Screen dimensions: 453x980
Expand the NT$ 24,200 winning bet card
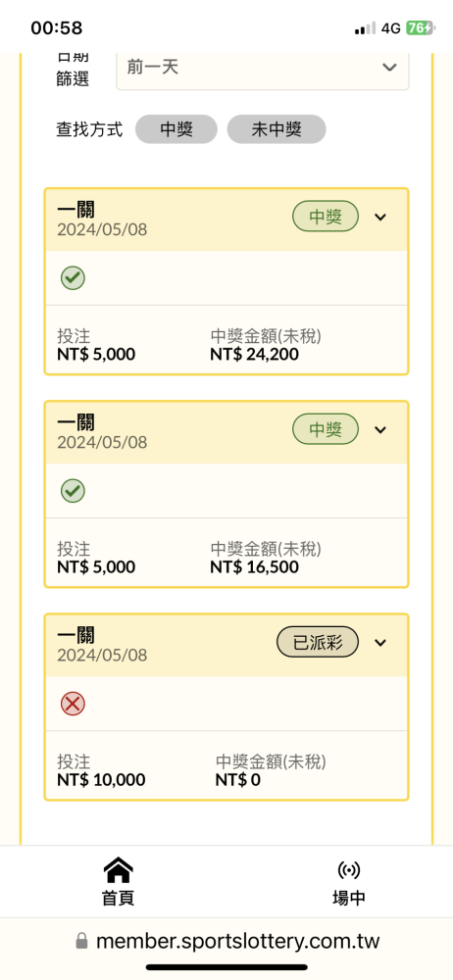[x=380, y=218]
